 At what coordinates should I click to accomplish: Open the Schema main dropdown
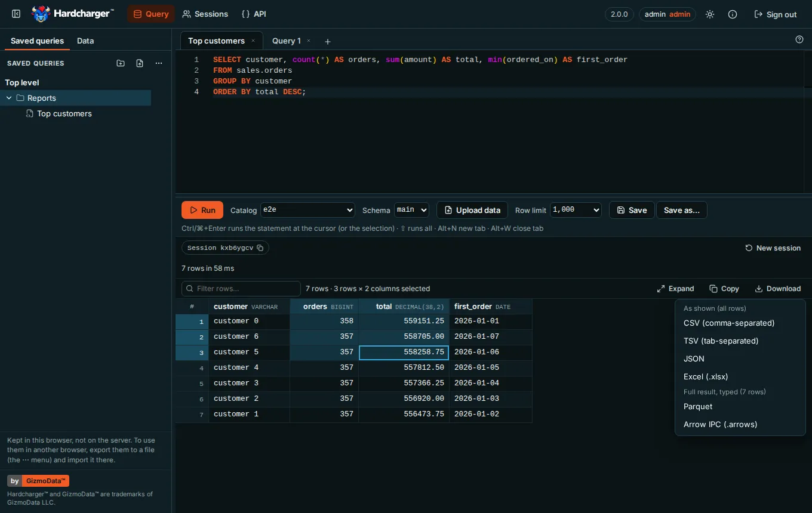[411, 210]
